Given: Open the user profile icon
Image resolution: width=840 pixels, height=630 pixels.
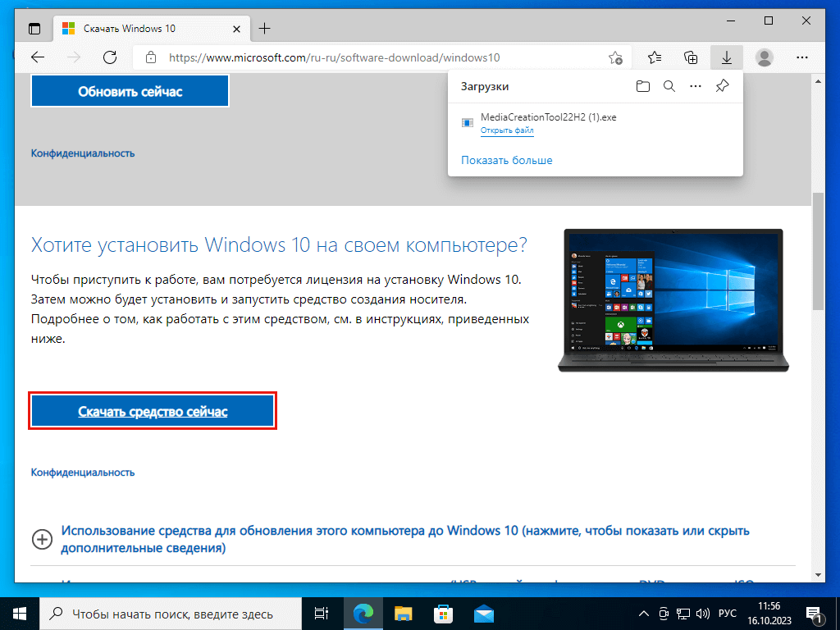Looking at the screenshot, I should pos(765,57).
